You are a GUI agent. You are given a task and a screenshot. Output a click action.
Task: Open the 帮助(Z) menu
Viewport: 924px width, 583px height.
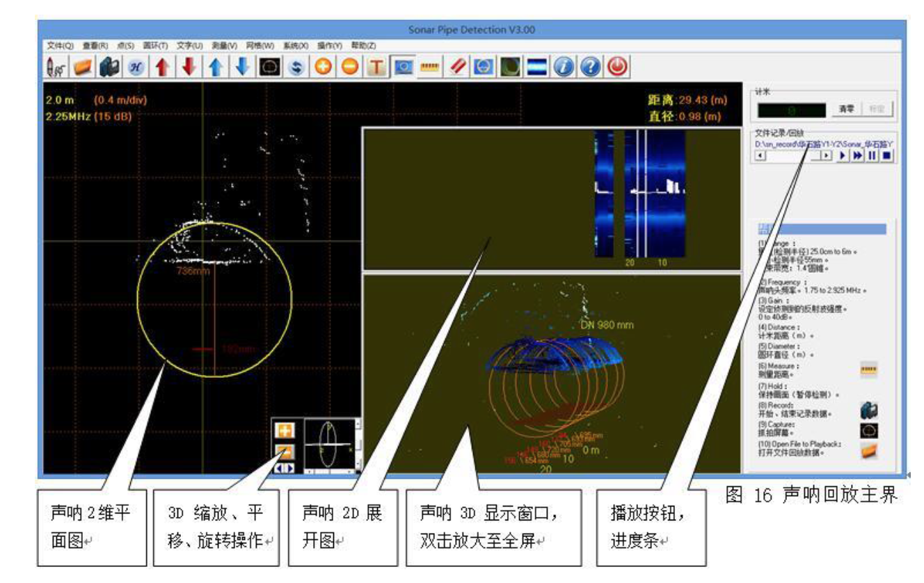tap(363, 45)
